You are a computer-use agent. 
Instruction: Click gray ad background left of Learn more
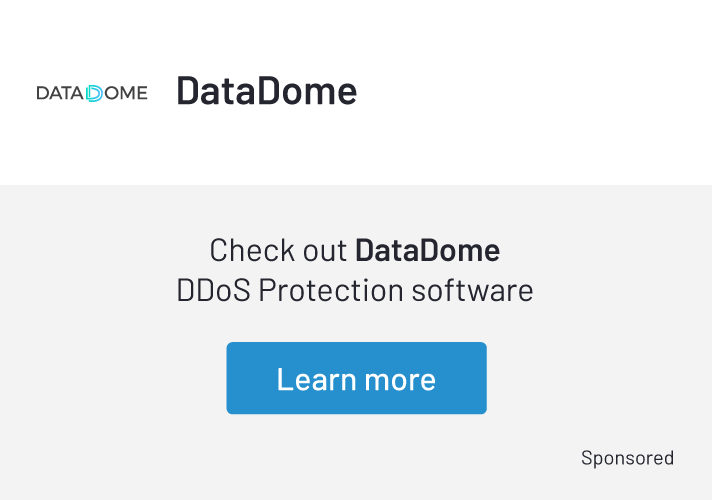[x=110, y=378]
